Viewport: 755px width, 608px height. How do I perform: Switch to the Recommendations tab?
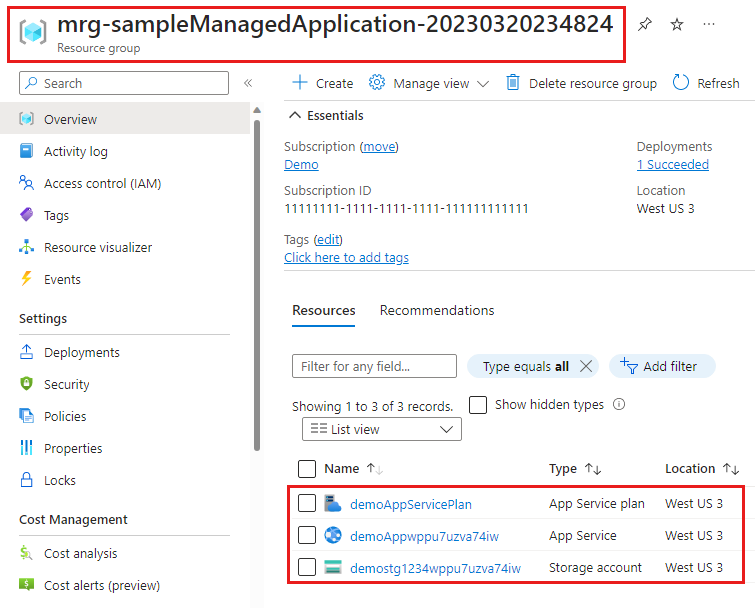click(437, 310)
